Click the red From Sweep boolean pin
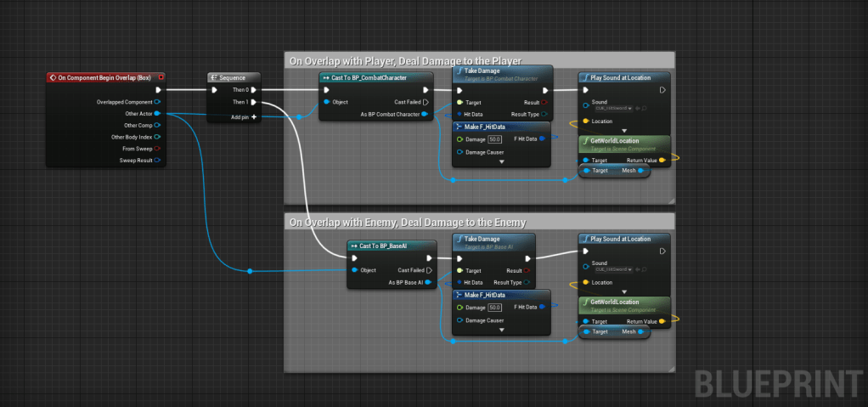Viewport: 868px width, 407px height. click(x=157, y=148)
